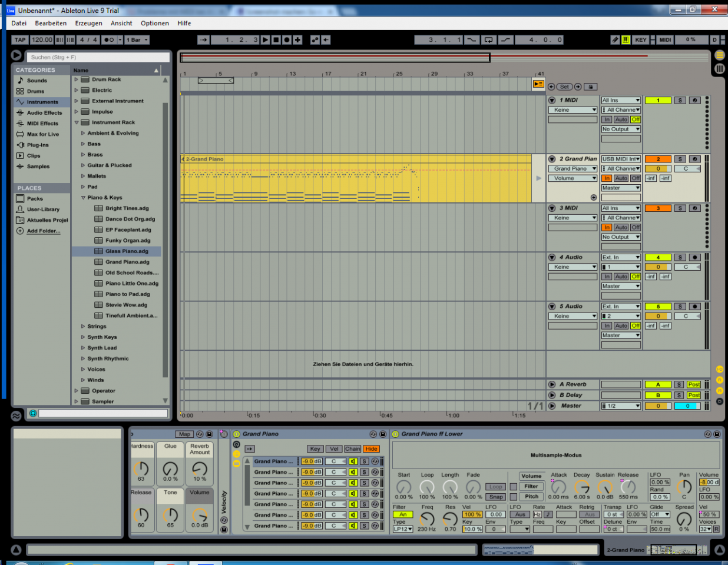Open the Drums category
Image resolution: width=728 pixels, height=565 pixels.
tap(35, 91)
